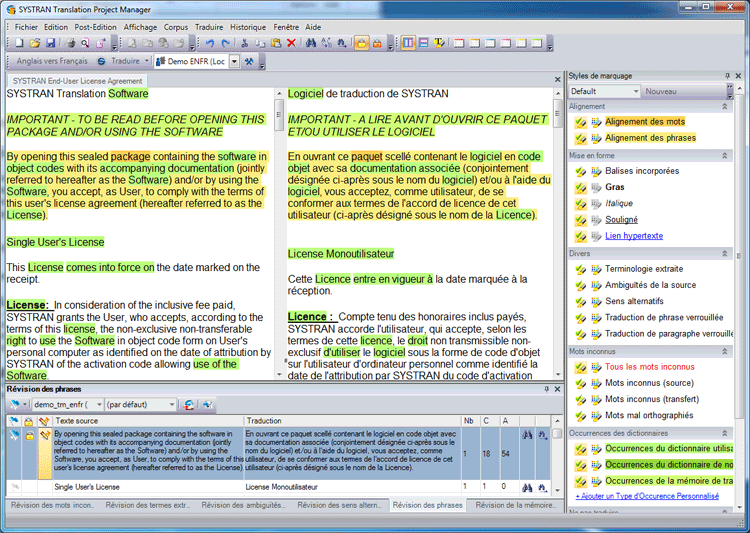Toggle Alignement des mots marking checkmark
The height and width of the screenshot is (533, 750).
(581, 122)
